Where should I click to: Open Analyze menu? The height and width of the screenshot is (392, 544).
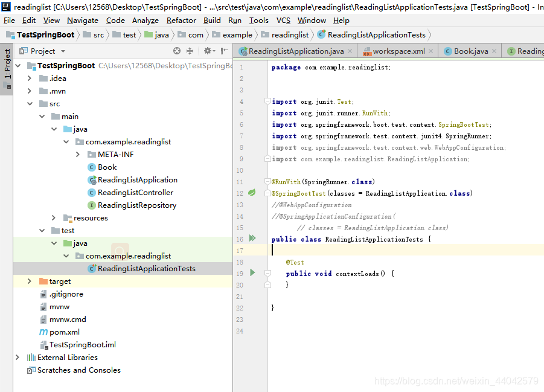[146, 21]
